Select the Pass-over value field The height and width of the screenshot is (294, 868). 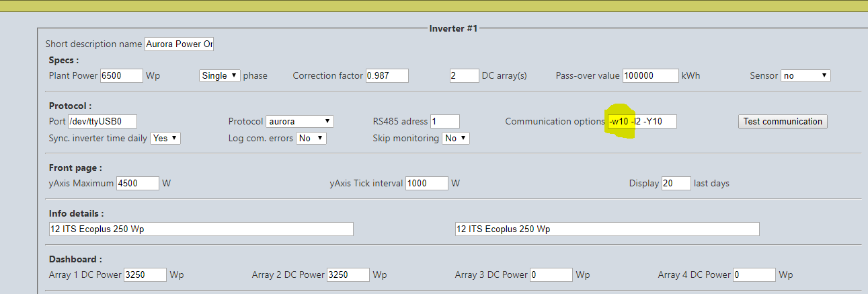coord(651,76)
